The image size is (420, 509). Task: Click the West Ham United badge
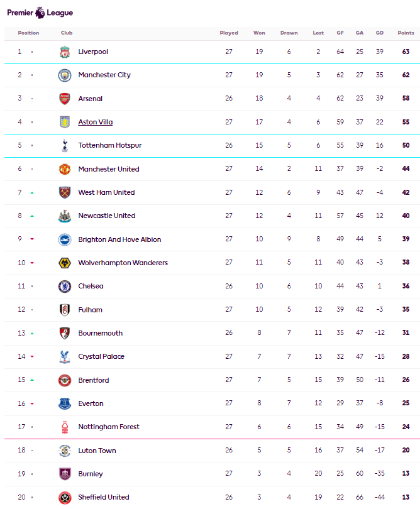(65, 192)
